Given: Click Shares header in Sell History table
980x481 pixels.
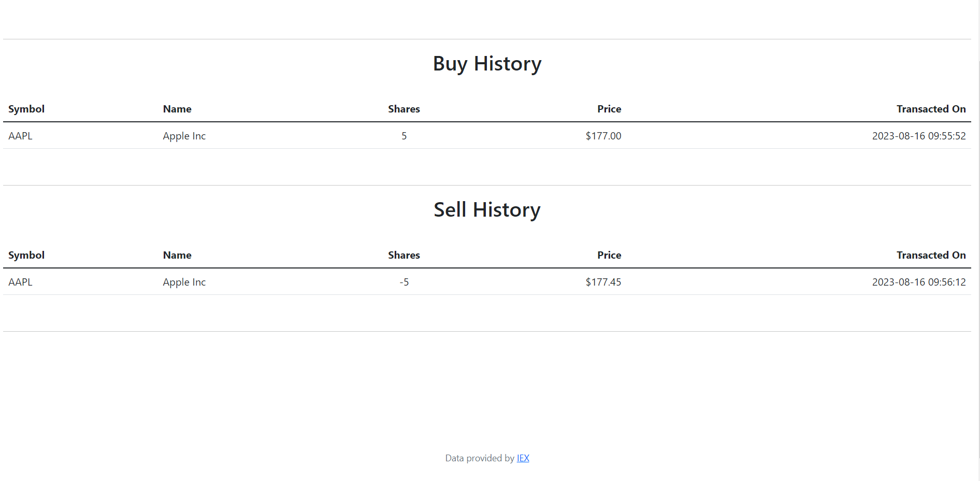Looking at the screenshot, I should 403,255.
